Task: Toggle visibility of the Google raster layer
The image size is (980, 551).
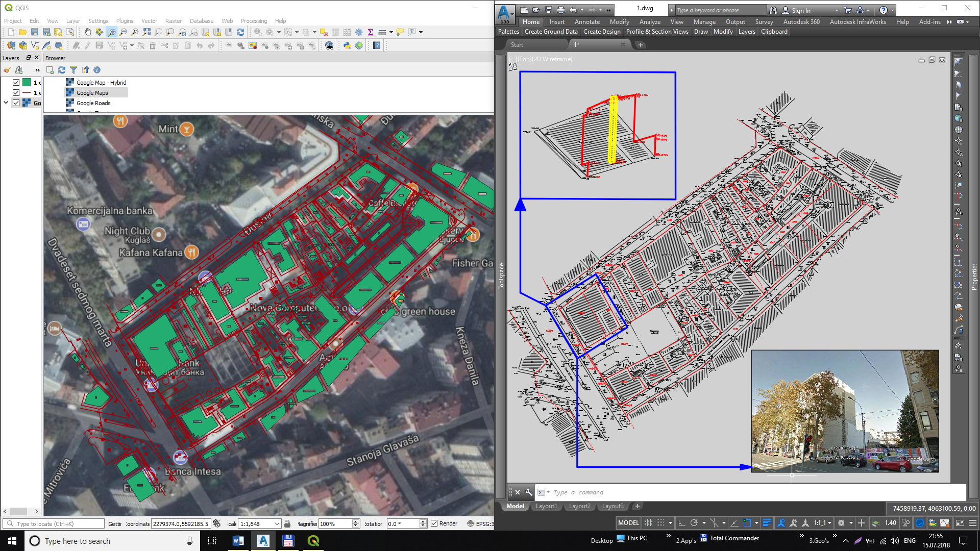Action: pyautogui.click(x=16, y=103)
